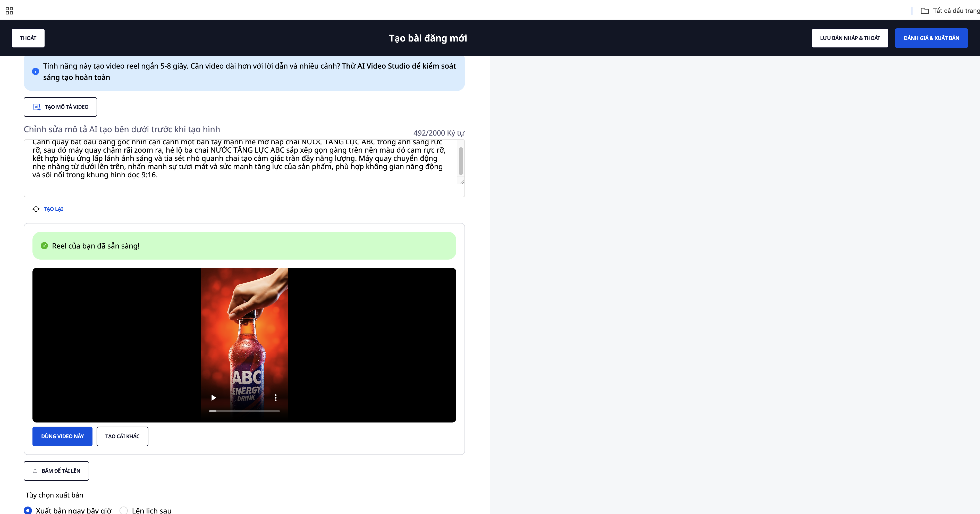Open the Tất cả dấu trang bookmarks folder
980x514 pixels.
(x=950, y=11)
